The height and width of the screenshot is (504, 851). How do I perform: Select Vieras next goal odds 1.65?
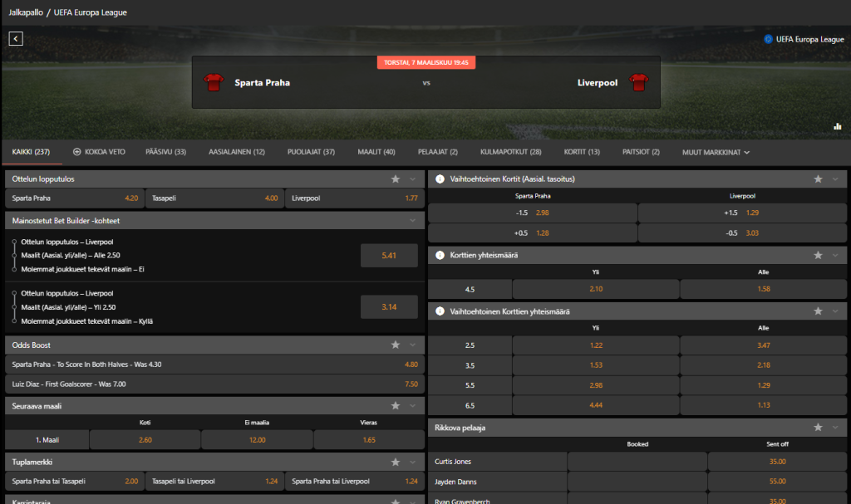pyautogui.click(x=369, y=440)
